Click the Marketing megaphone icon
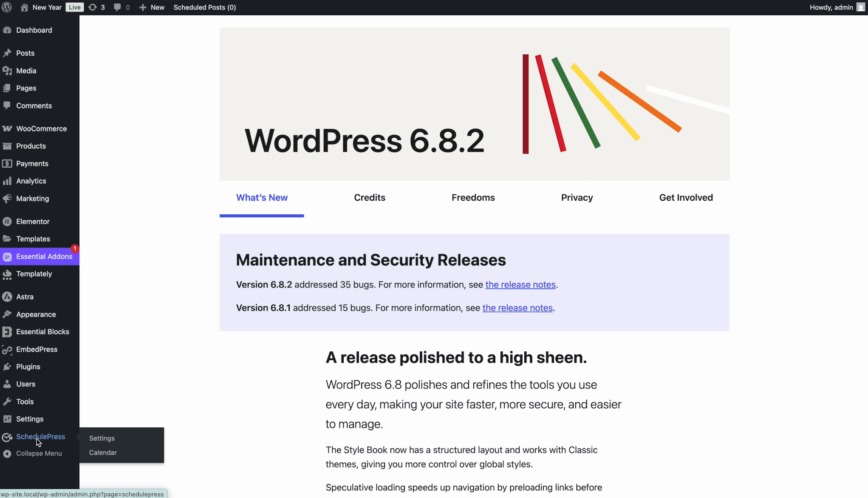This screenshot has width=868, height=498. pos(7,198)
